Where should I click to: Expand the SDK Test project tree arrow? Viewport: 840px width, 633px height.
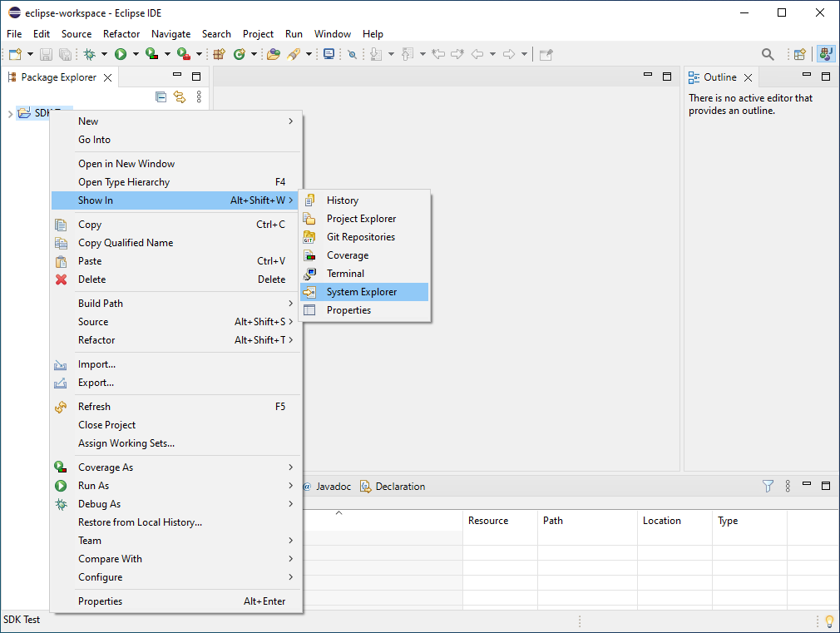[x=10, y=113]
